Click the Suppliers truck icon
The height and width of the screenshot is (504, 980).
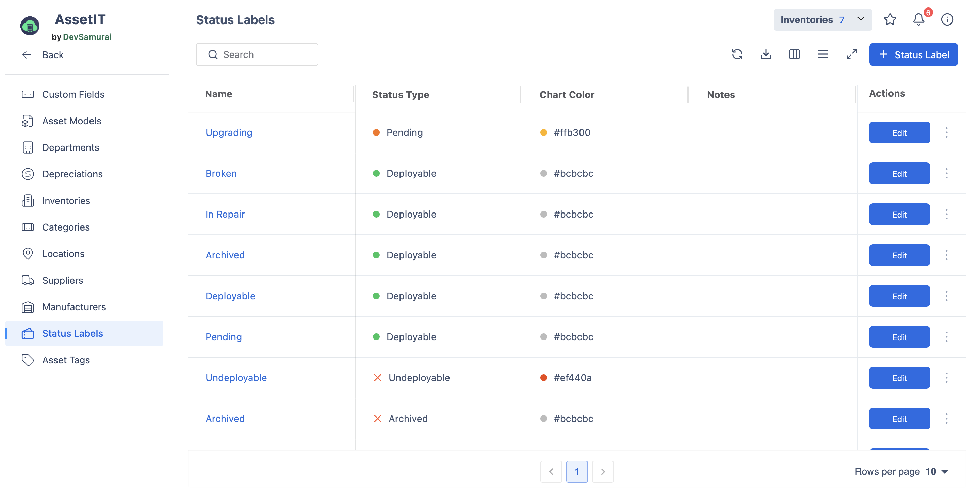[x=28, y=280]
